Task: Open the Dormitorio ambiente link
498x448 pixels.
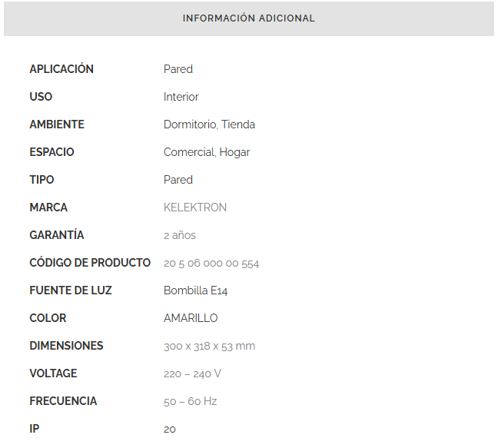Action: coord(189,124)
